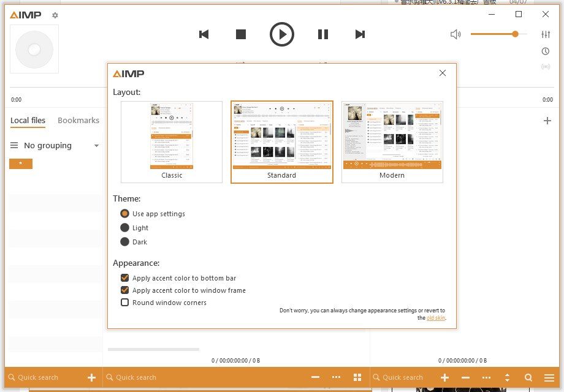The height and width of the screenshot is (392, 564).
Task: Add a new playlist tab with plus icon
Action: pyautogui.click(x=547, y=121)
